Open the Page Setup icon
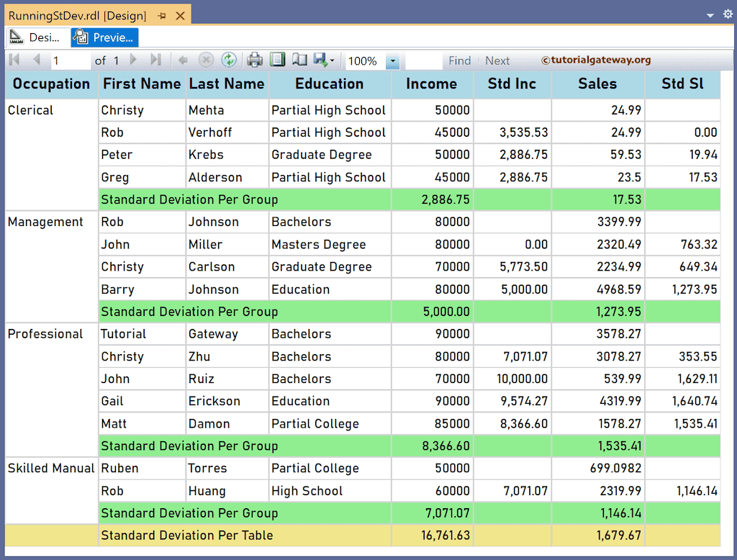 tap(299, 61)
